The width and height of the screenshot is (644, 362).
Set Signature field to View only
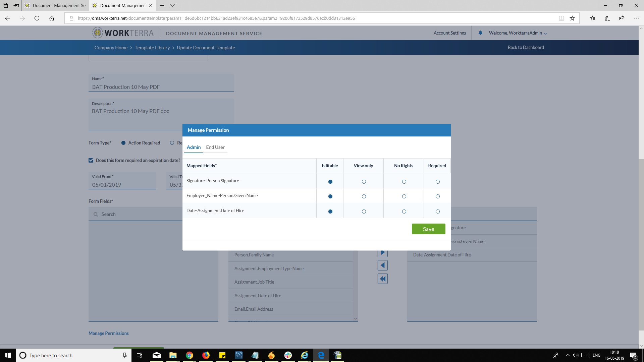(x=364, y=182)
